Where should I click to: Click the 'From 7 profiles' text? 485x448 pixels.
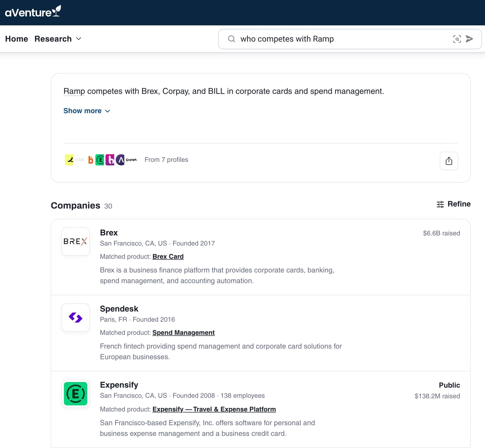click(166, 160)
